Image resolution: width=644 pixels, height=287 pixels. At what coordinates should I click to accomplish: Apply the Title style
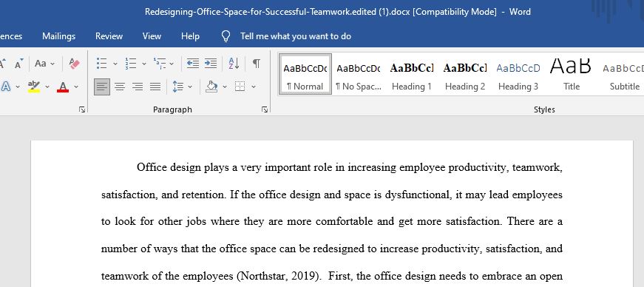[x=572, y=75]
